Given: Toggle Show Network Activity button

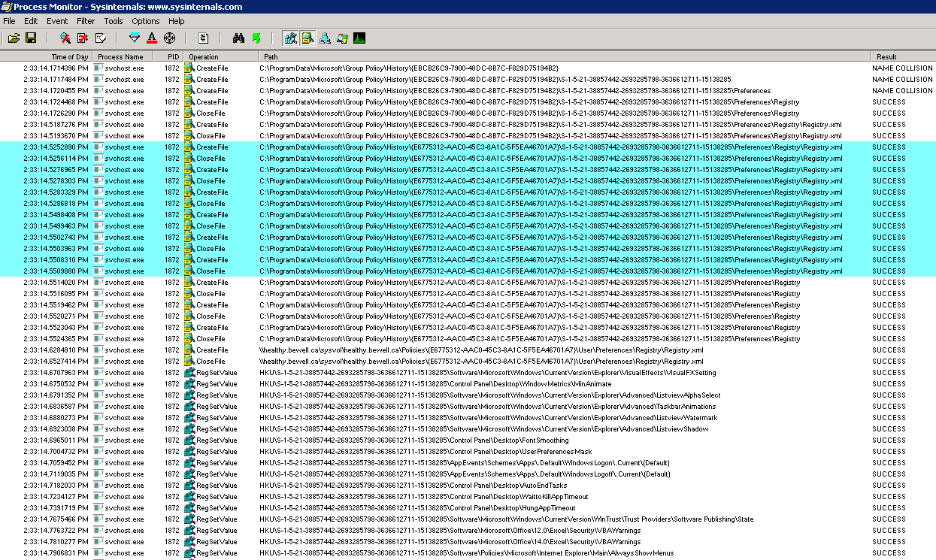Looking at the screenshot, I should tap(325, 38).
